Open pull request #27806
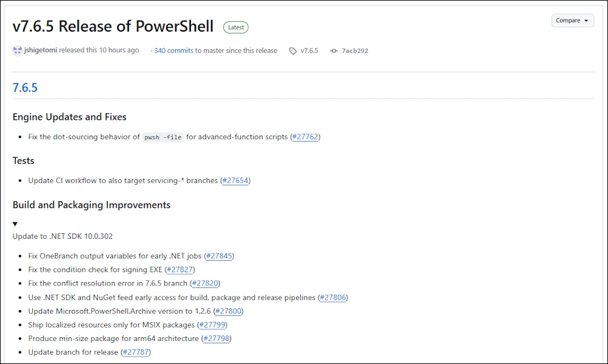Screen dimensions: 608x364 tap(333, 297)
